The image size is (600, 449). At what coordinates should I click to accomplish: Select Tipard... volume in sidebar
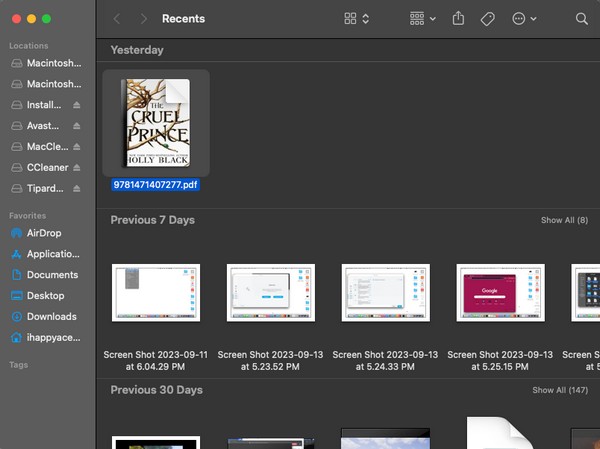(38, 188)
